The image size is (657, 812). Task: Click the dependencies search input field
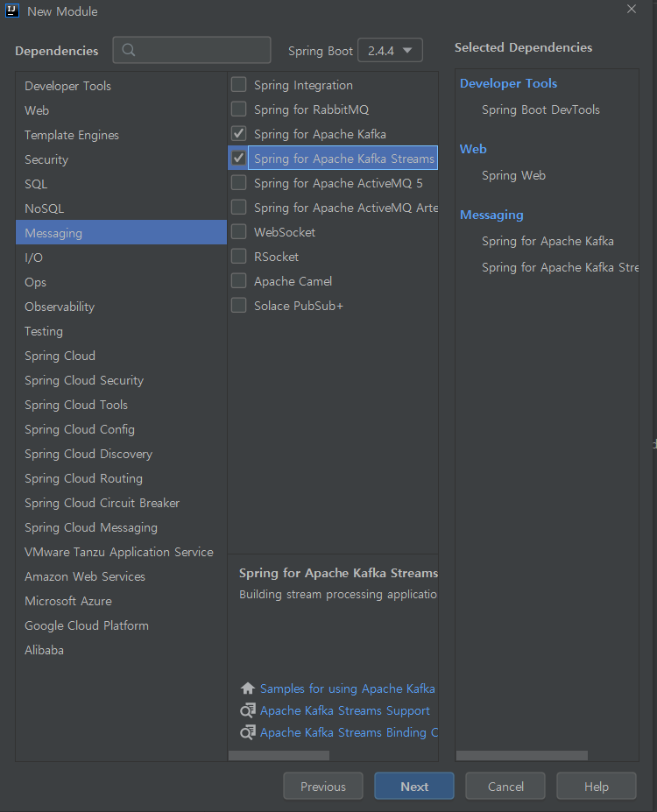pos(192,50)
